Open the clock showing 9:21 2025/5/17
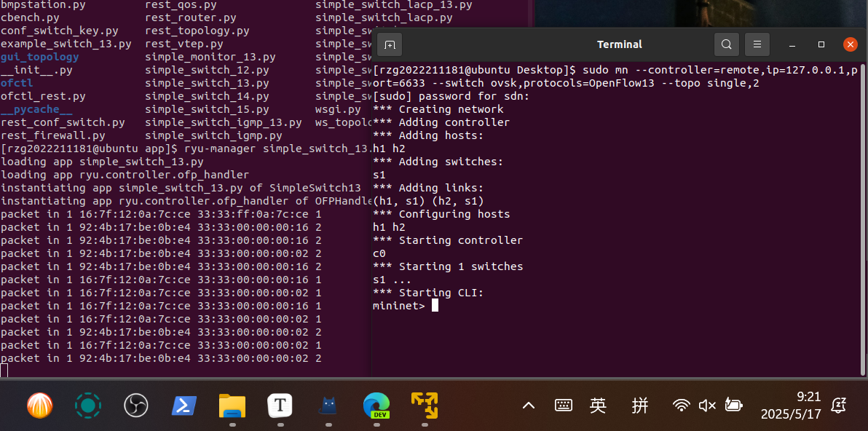868x431 pixels. coord(791,406)
